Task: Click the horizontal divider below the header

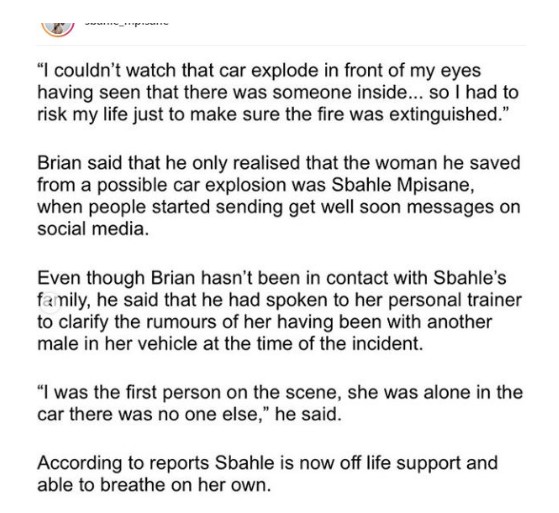Action: [x=281, y=46]
